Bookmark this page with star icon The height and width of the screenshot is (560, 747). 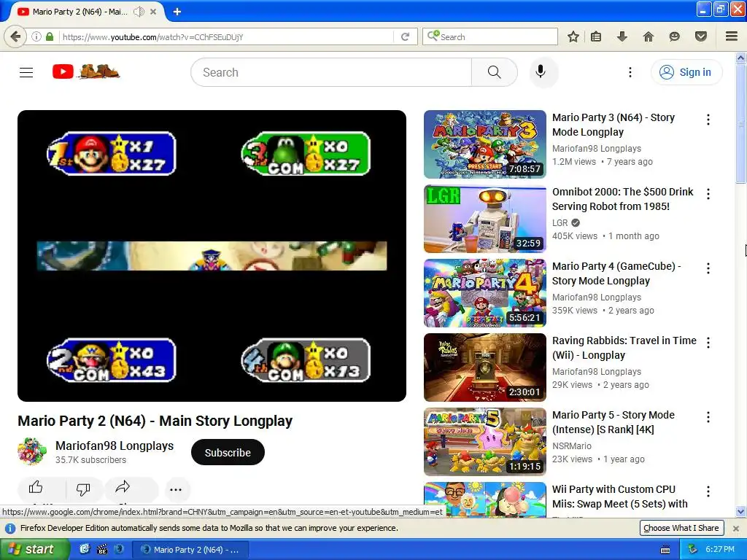[573, 36]
